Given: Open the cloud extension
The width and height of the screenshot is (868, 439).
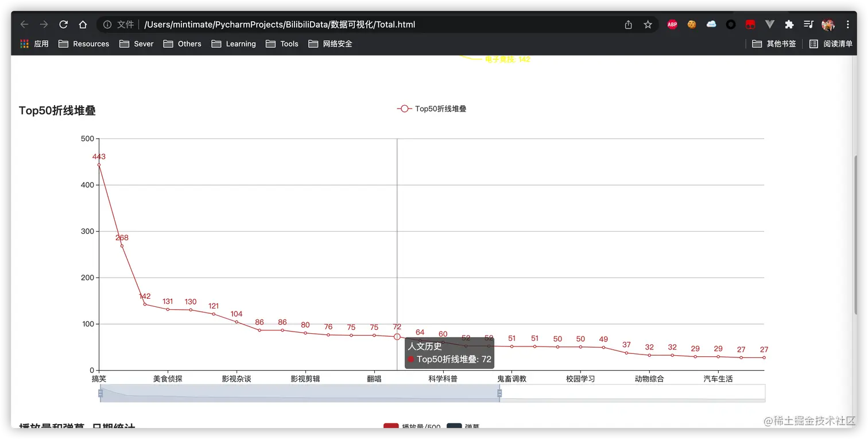Looking at the screenshot, I should click(711, 25).
